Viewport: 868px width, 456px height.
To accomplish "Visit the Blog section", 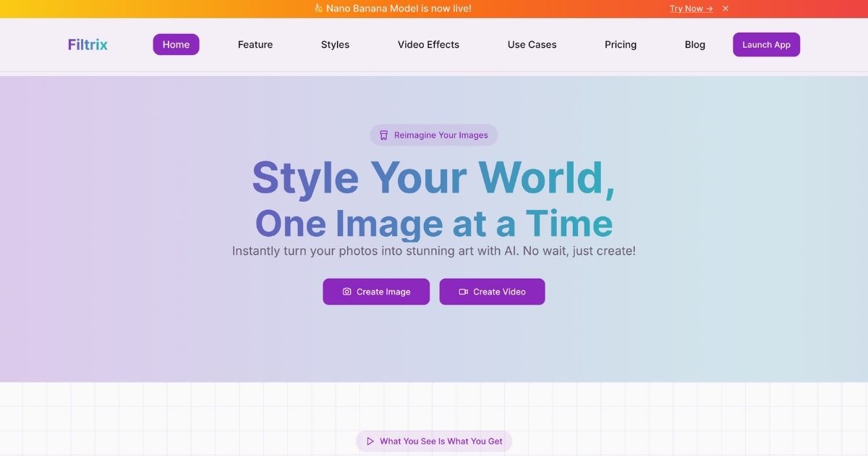I will pyautogui.click(x=694, y=44).
